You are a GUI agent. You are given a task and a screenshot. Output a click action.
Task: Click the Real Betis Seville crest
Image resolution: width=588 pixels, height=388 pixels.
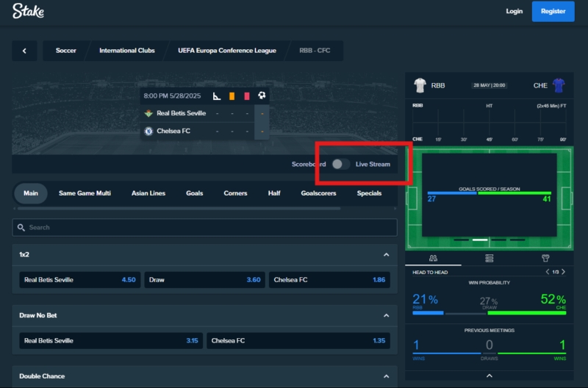[148, 113]
